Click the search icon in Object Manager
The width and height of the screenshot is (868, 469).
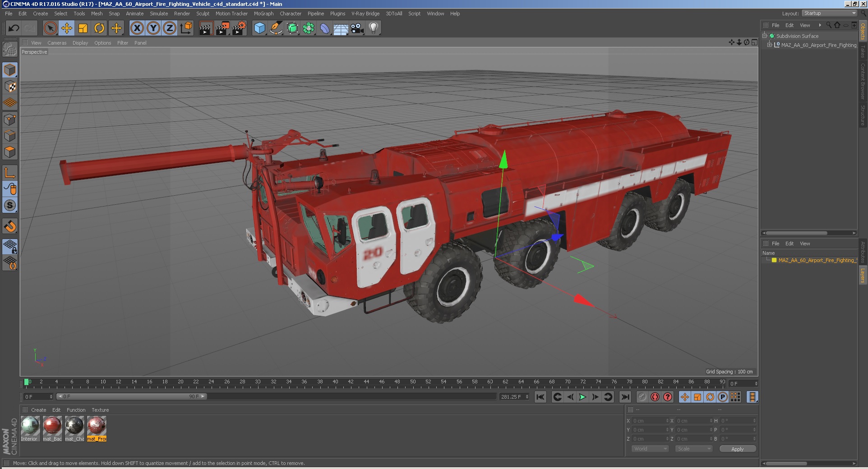[829, 25]
